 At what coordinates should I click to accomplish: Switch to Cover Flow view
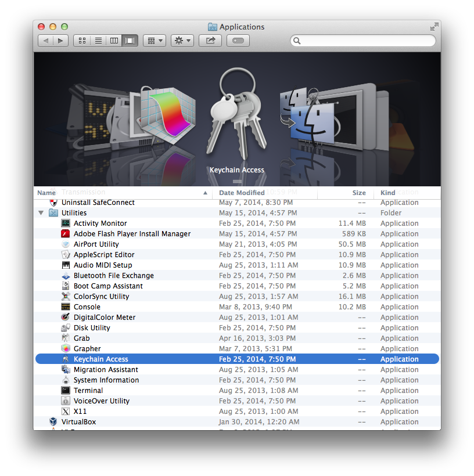click(x=130, y=41)
